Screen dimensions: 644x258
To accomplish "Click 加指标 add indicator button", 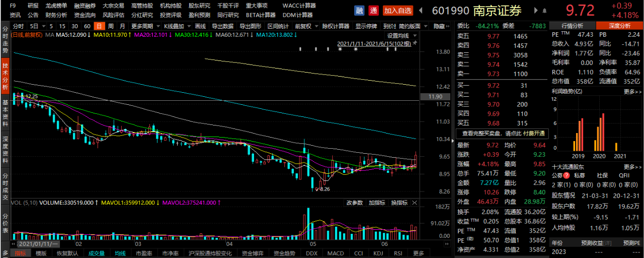I will (377, 202).
